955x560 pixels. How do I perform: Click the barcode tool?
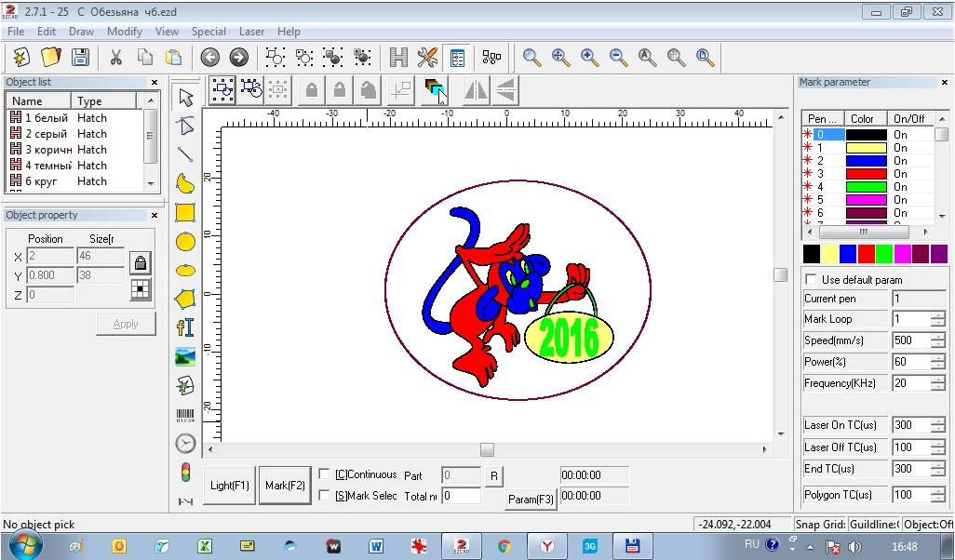click(185, 415)
